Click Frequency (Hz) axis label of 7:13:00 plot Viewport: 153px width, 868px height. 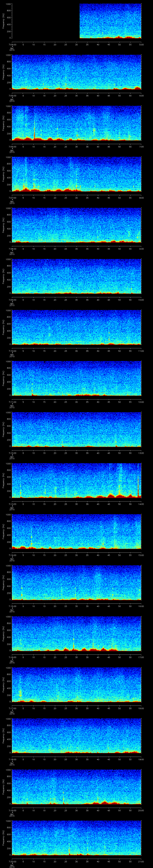[x=3, y=481]
